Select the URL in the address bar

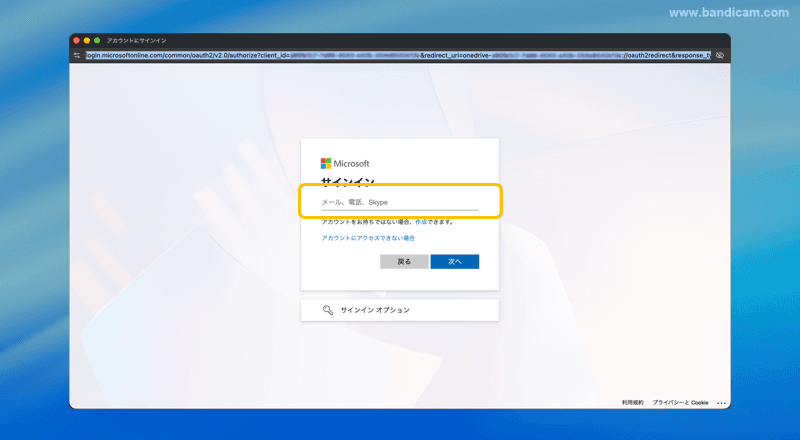click(x=398, y=55)
